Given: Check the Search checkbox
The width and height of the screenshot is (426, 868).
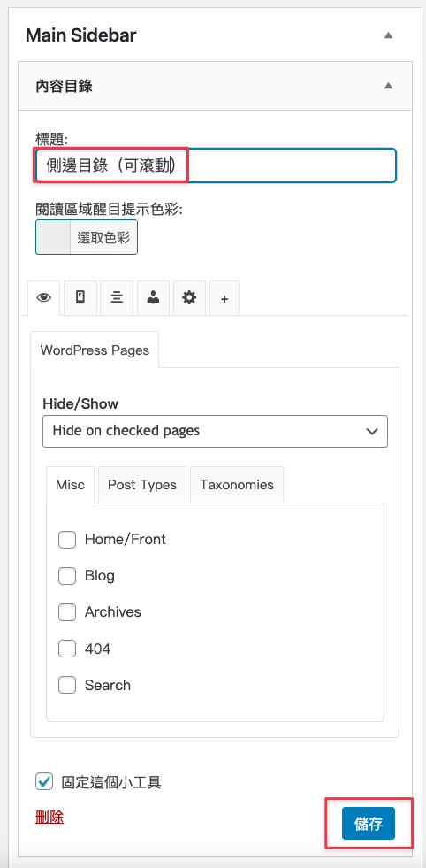Looking at the screenshot, I should pyautogui.click(x=67, y=686).
